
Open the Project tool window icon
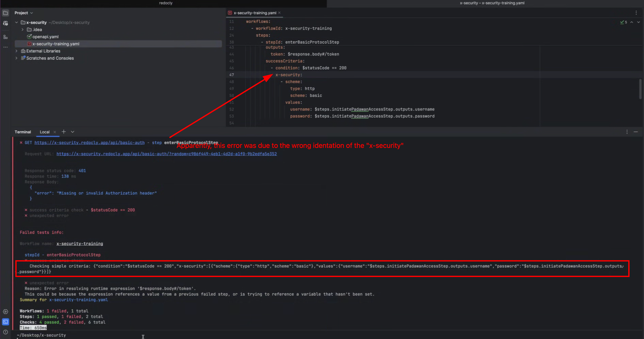(x=5, y=13)
